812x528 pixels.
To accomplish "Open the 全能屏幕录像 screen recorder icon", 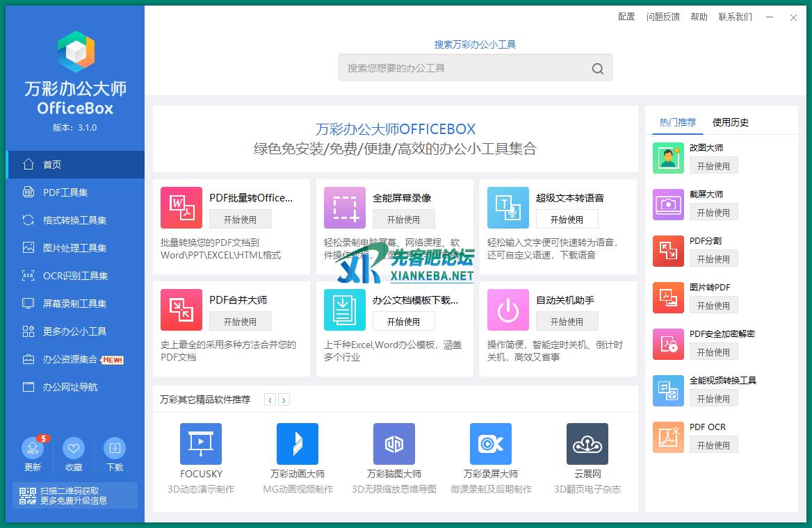I will (x=345, y=208).
